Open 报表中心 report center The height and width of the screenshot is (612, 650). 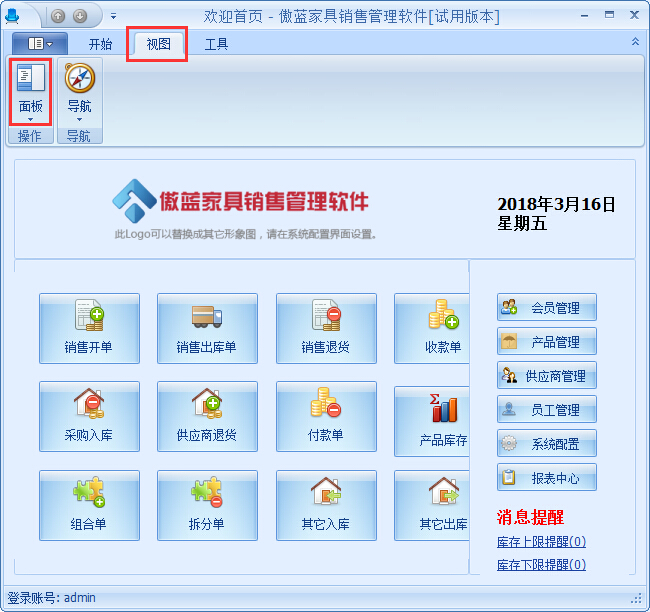pos(547,477)
